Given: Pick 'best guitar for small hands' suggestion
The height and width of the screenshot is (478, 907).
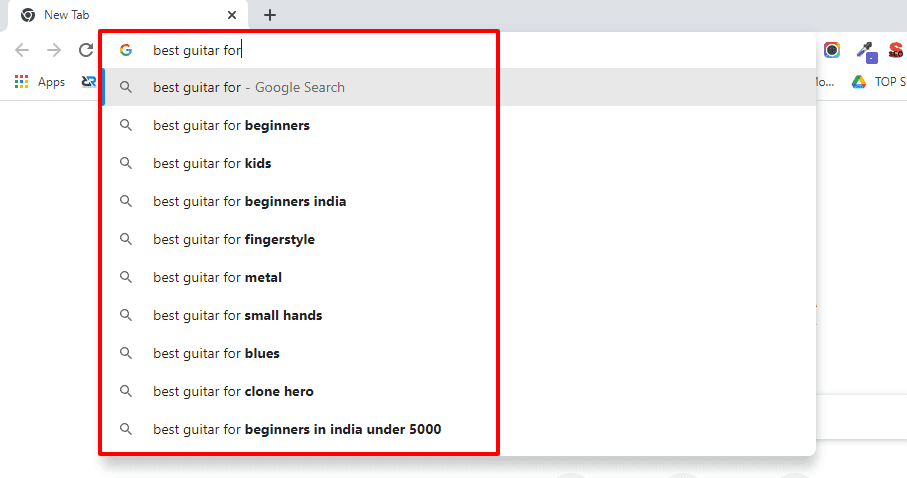Looking at the screenshot, I should click(237, 315).
